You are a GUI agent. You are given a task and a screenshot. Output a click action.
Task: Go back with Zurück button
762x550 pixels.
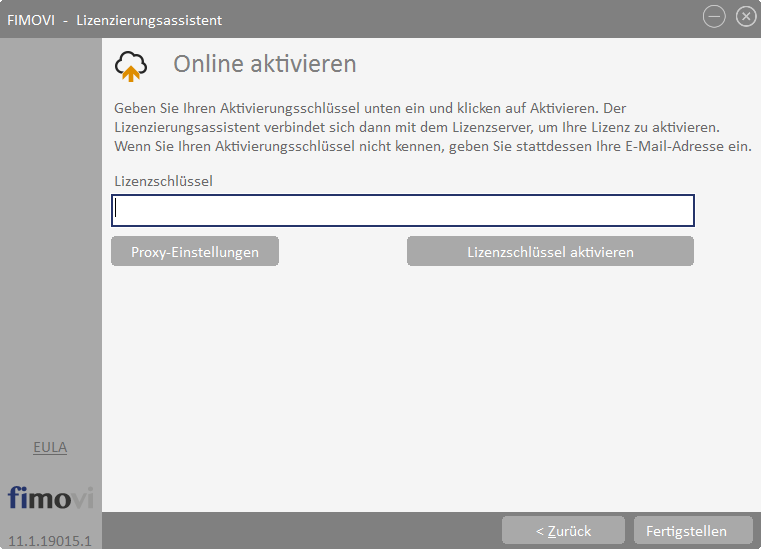tap(563, 531)
